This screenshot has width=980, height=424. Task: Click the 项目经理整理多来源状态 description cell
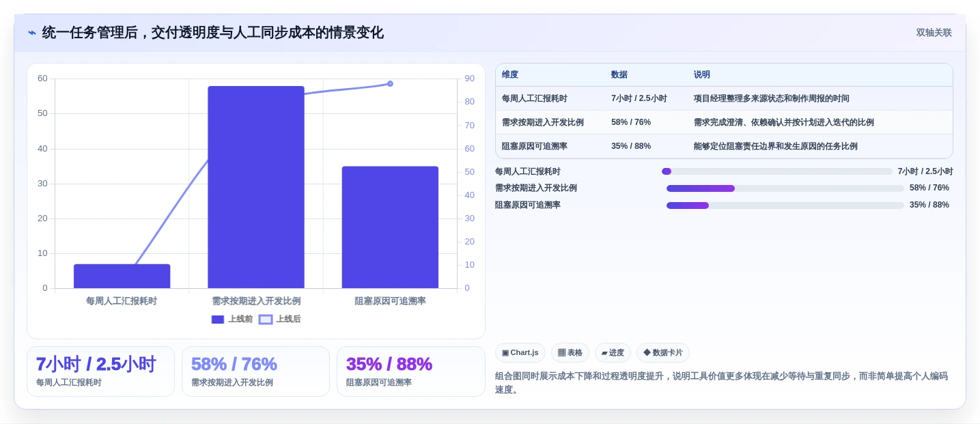[772, 98]
